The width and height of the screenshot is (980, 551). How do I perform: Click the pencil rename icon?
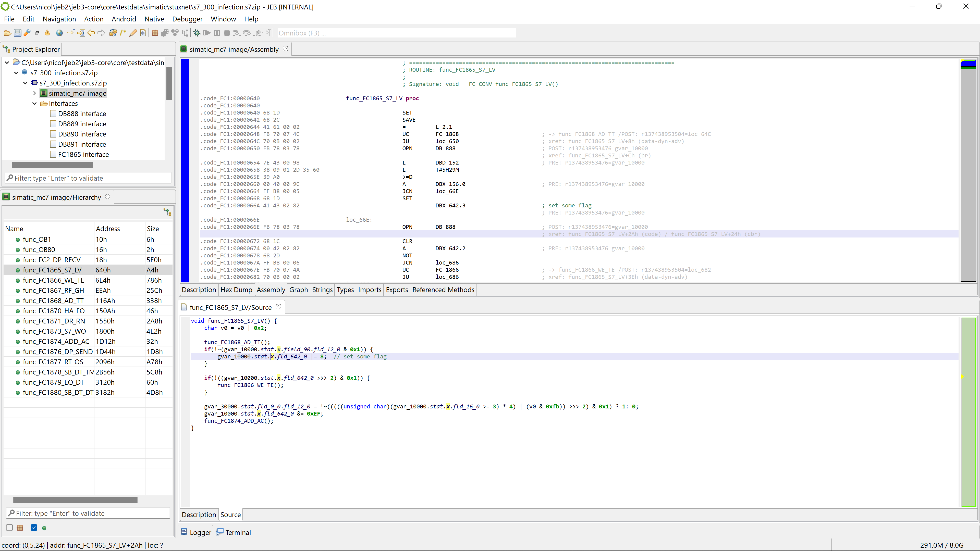coord(133,33)
